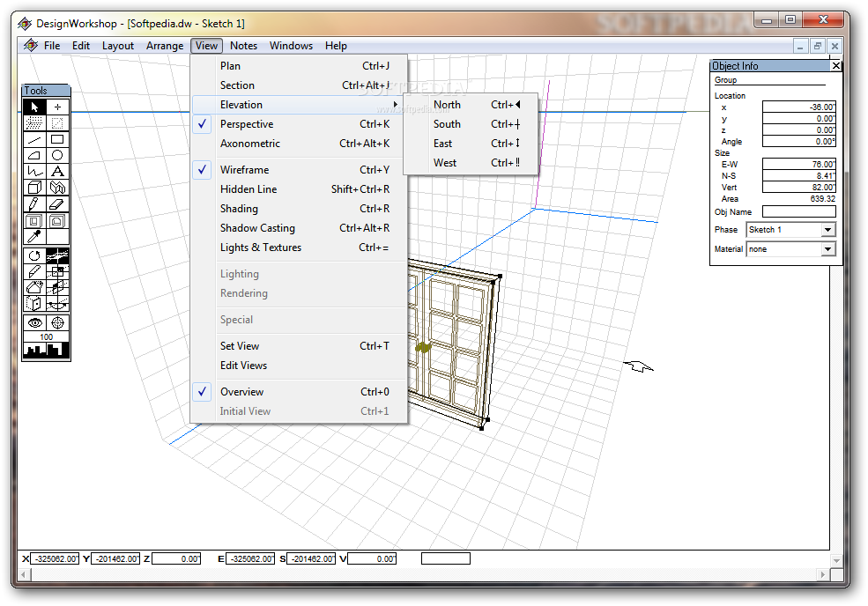The height and width of the screenshot is (606, 868).
Task: Select the dotted square resize tool
Action: click(57, 122)
